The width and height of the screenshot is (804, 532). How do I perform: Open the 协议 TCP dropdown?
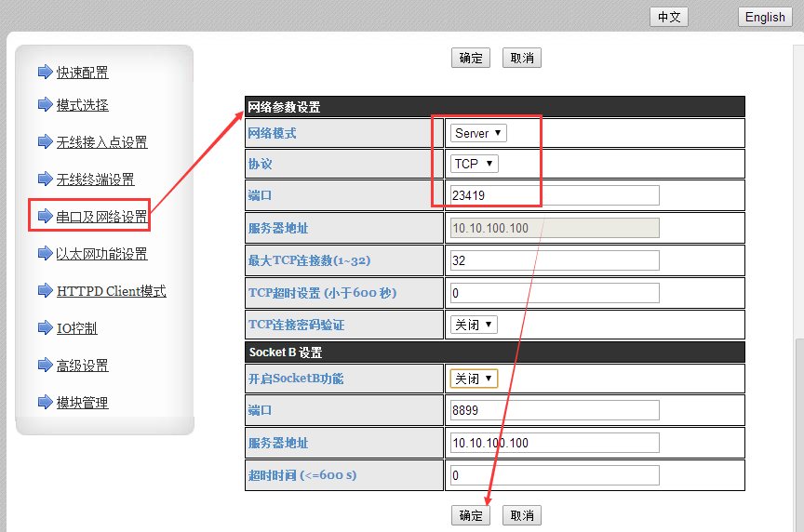[474, 164]
